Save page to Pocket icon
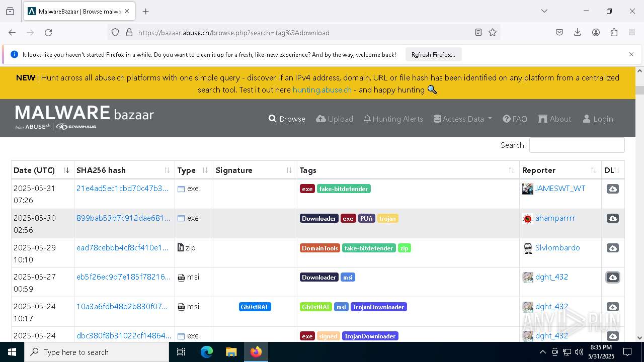 tap(559, 33)
